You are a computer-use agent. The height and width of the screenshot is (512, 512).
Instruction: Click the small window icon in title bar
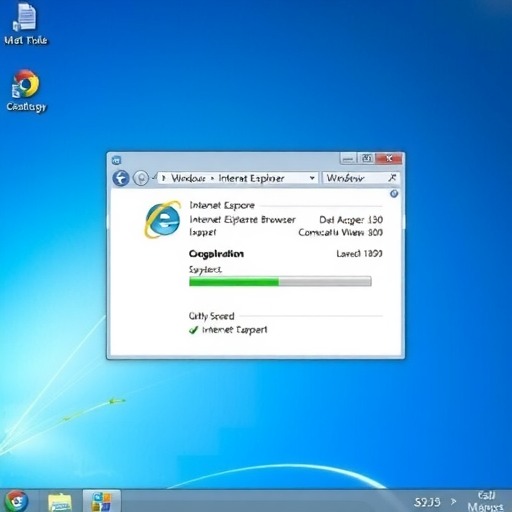tap(116, 160)
